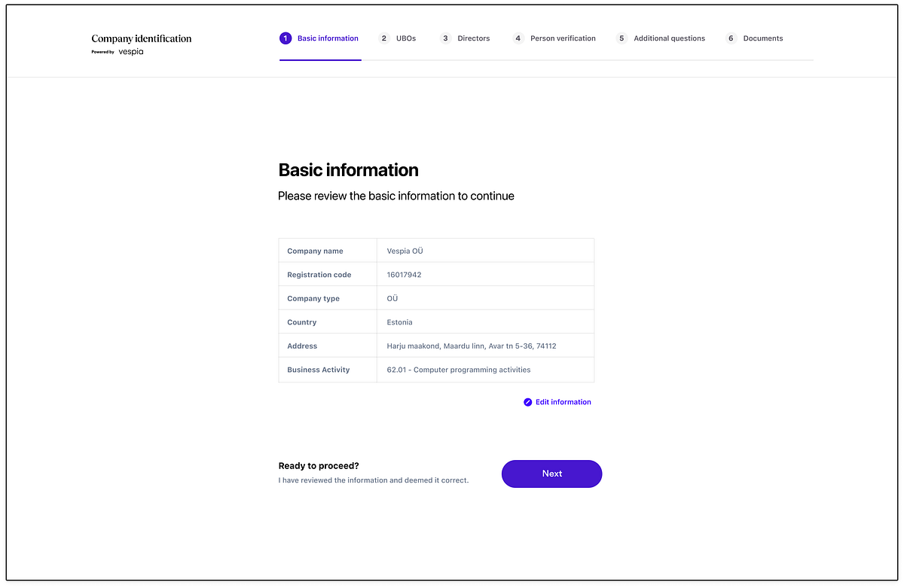Click the Address row label
Viewport: 904px width, 588px height.
click(302, 346)
